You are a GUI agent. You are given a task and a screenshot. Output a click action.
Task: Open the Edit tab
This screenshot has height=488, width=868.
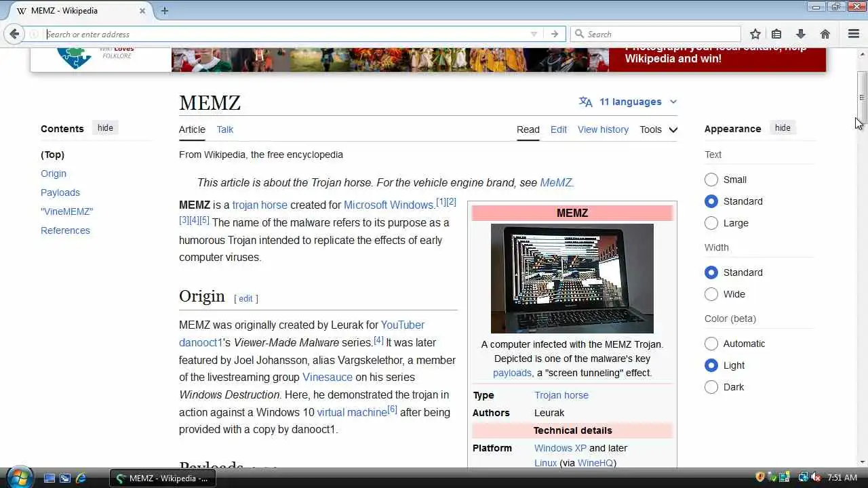click(x=559, y=129)
